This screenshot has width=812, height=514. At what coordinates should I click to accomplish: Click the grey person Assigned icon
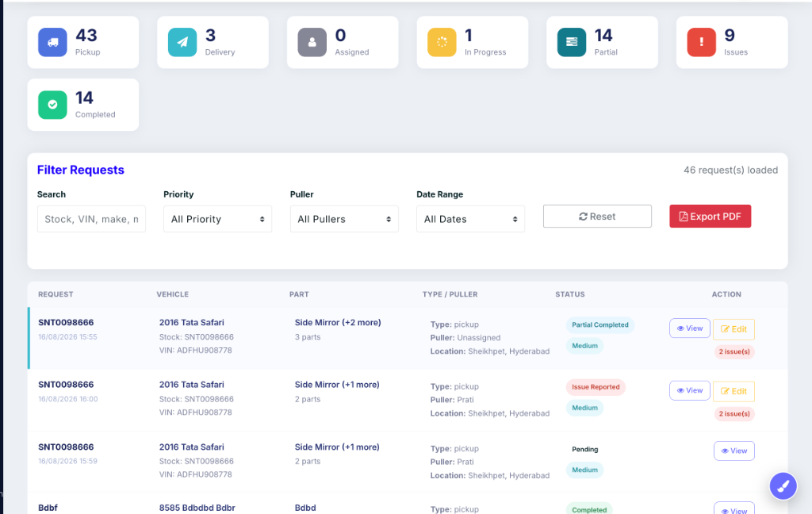tap(312, 42)
